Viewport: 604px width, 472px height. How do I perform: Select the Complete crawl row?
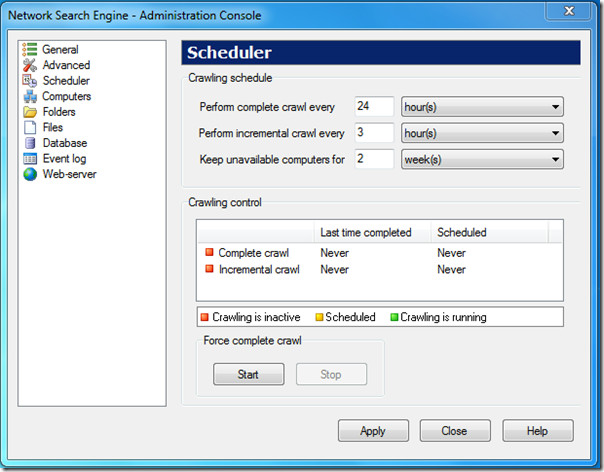pyautogui.click(x=379, y=253)
